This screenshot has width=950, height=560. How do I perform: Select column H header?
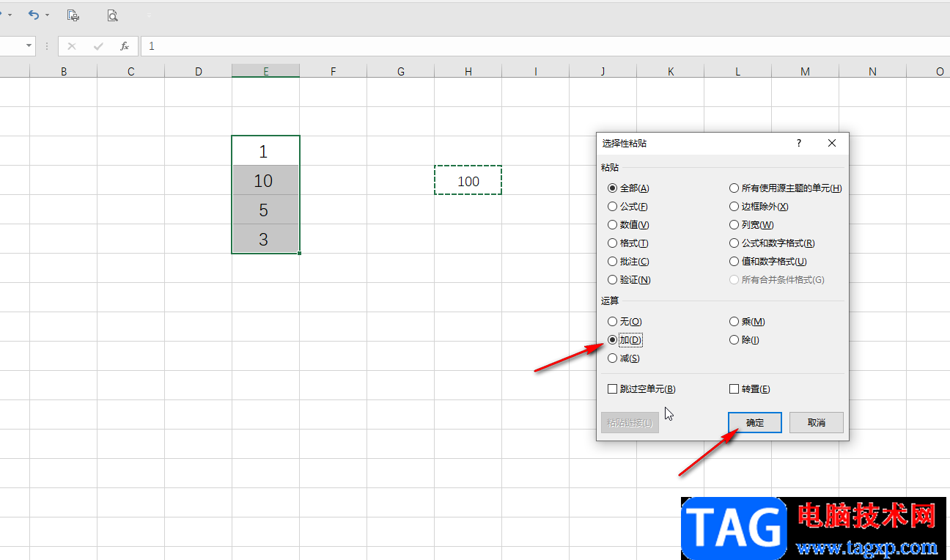click(x=468, y=71)
